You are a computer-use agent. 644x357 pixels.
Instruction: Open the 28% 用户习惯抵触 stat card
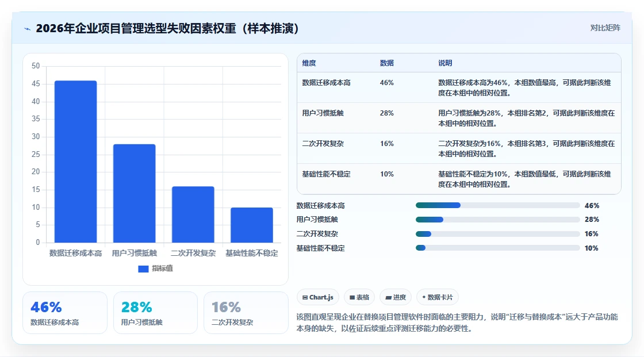155,313
